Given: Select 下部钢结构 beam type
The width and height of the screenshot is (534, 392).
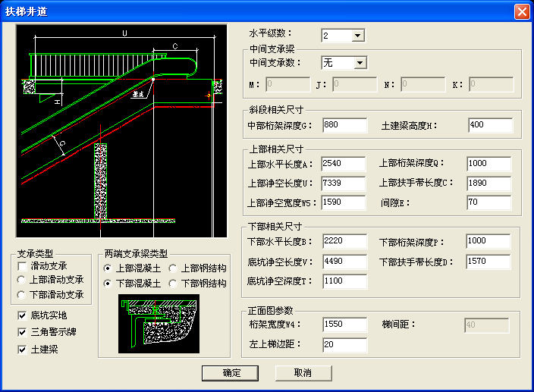Looking at the screenshot, I should 173,284.
